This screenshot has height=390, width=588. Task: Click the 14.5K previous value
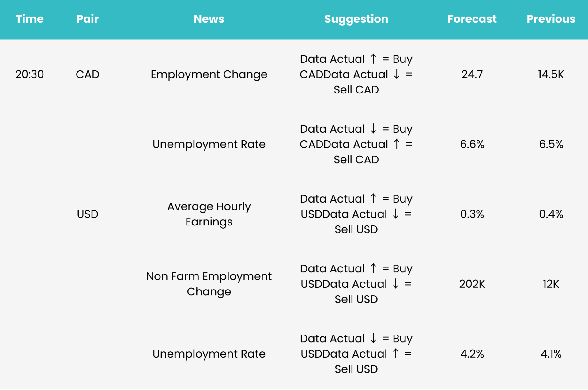pyautogui.click(x=551, y=74)
